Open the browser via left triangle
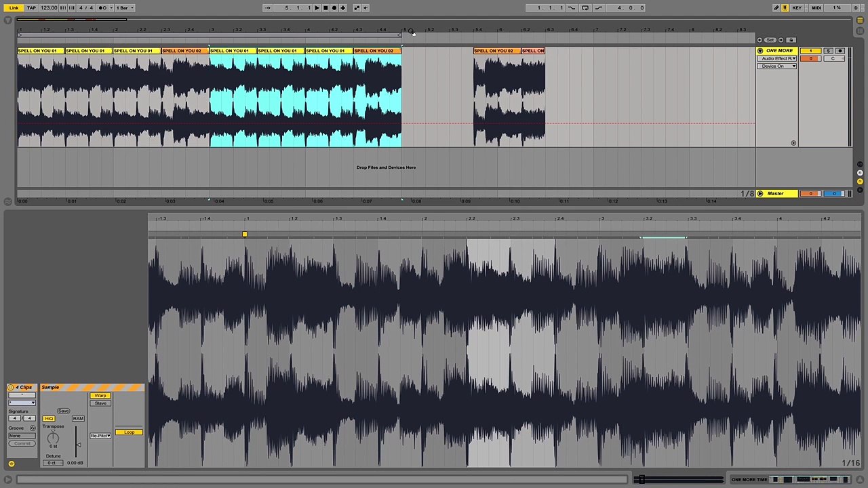Screen dimensions: 868x488 (x=7, y=21)
